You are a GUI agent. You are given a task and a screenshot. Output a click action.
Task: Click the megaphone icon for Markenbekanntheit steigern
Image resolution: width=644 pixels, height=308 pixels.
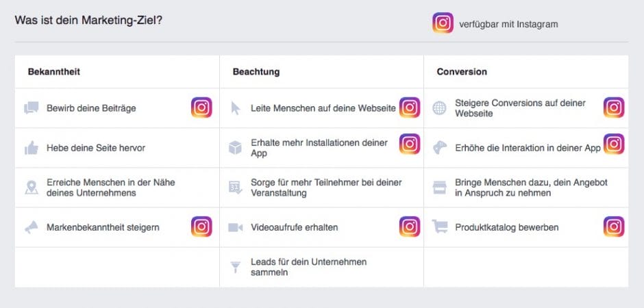coord(31,227)
